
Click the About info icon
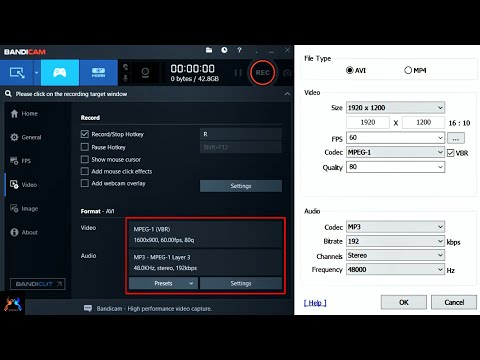(14, 232)
